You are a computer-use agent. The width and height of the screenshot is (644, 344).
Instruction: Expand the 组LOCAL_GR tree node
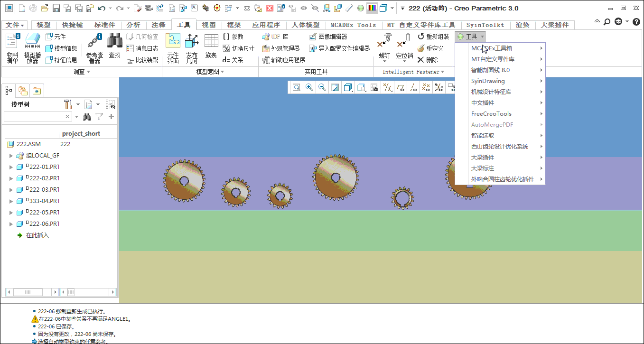coord(11,156)
